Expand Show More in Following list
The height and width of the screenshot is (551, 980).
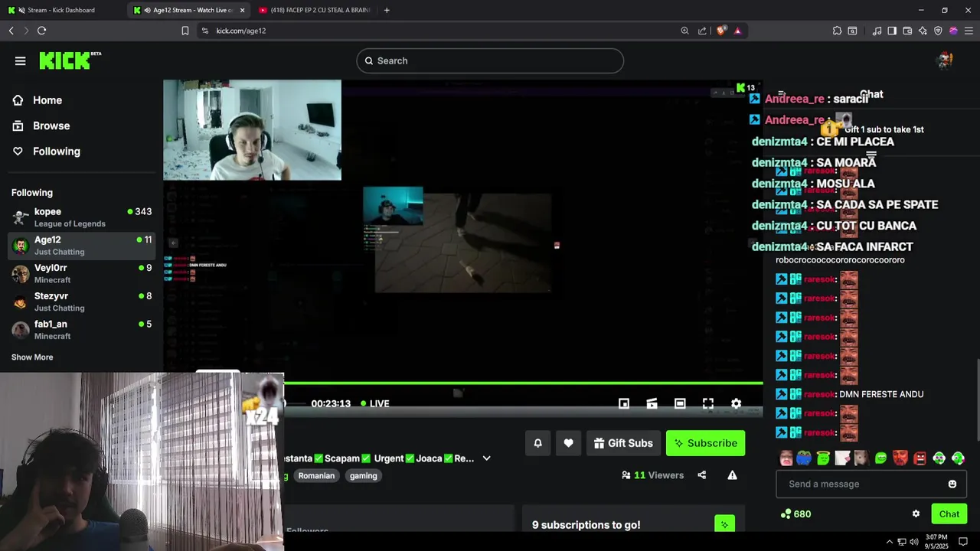32,357
